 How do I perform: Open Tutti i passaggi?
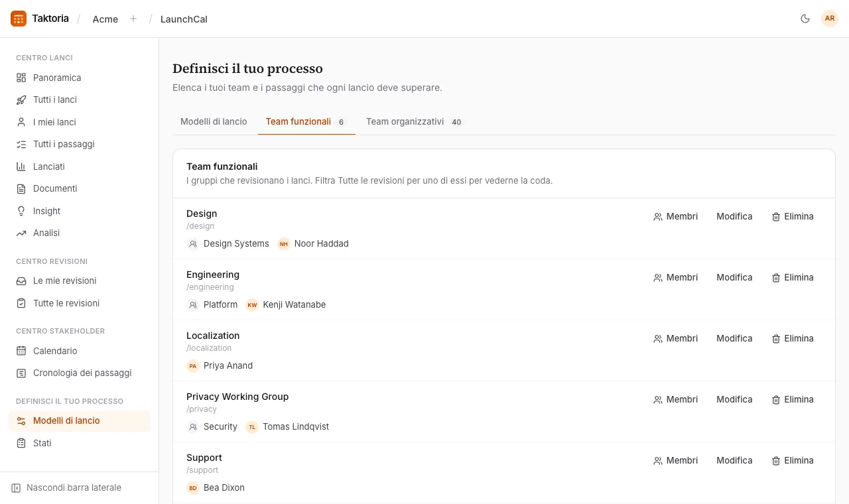tap(80, 144)
